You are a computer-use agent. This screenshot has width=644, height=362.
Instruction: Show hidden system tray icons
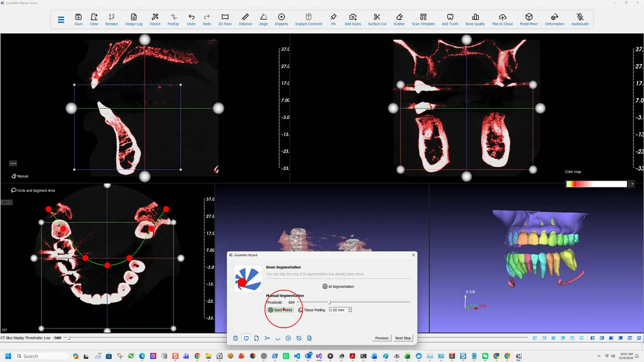point(599,356)
